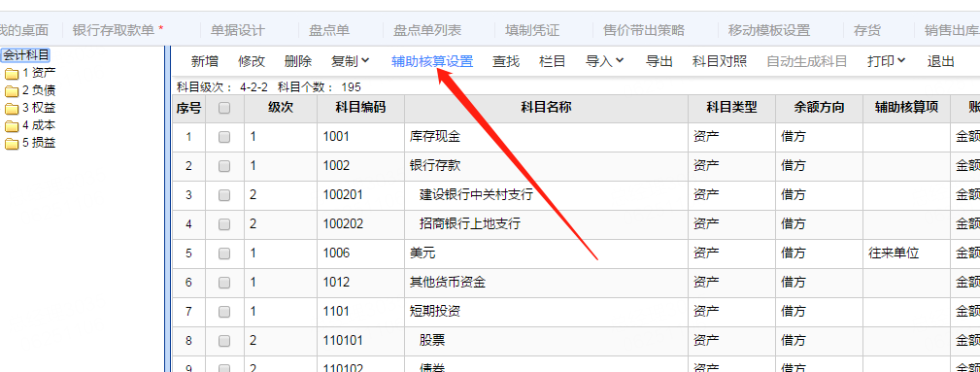
Task: Check the box for row 短期投资
Action: click(x=224, y=312)
